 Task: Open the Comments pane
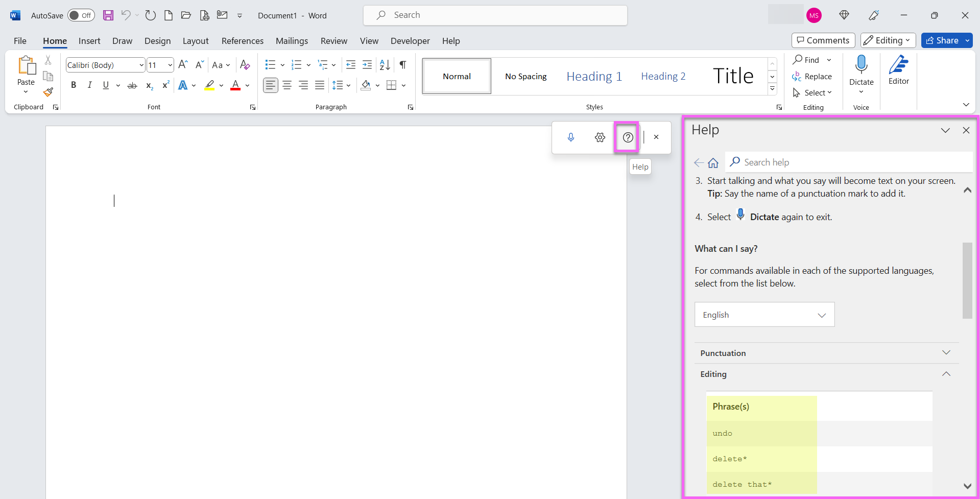[x=823, y=40]
